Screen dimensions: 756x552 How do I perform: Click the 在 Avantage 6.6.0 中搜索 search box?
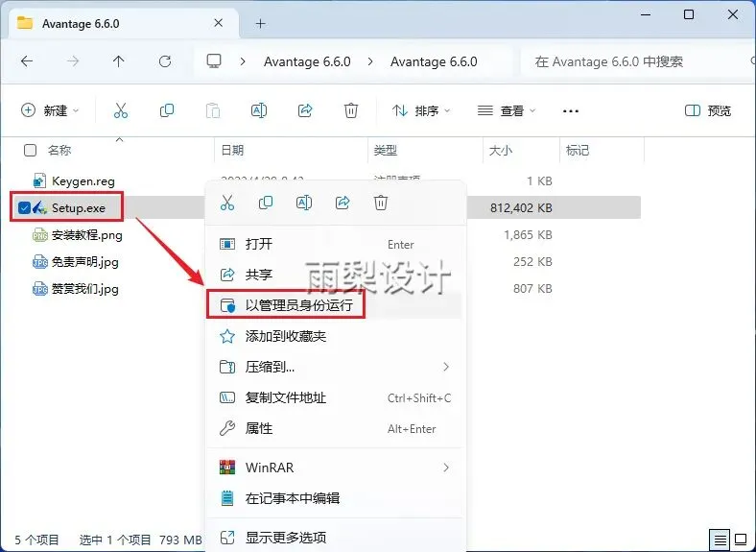click(636, 61)
